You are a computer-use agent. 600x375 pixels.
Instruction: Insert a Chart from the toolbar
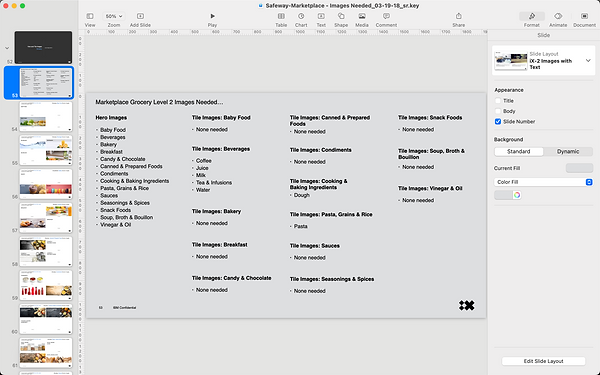301,16
